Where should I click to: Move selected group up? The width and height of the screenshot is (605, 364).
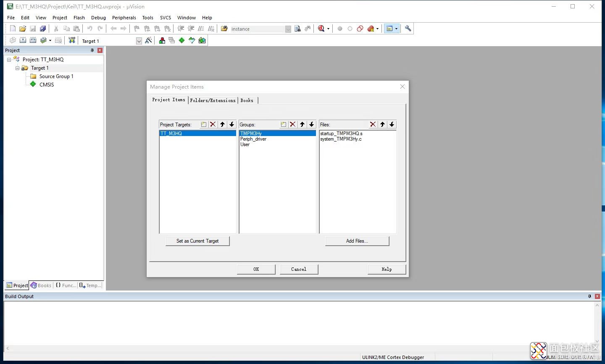[302, 124]
